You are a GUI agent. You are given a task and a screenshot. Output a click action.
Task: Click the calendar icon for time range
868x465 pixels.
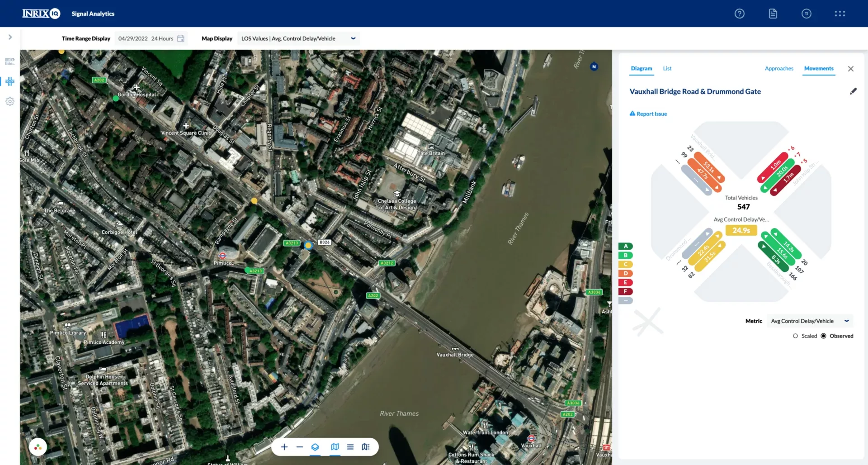[181, 38]
